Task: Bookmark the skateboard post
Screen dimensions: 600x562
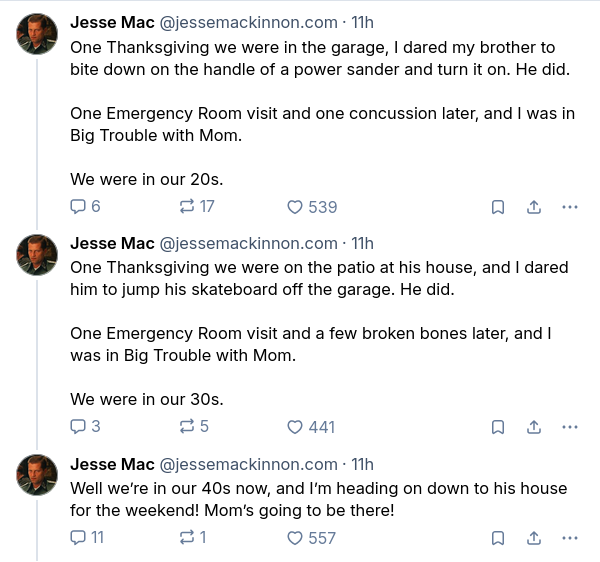Action: coord(497,427)
